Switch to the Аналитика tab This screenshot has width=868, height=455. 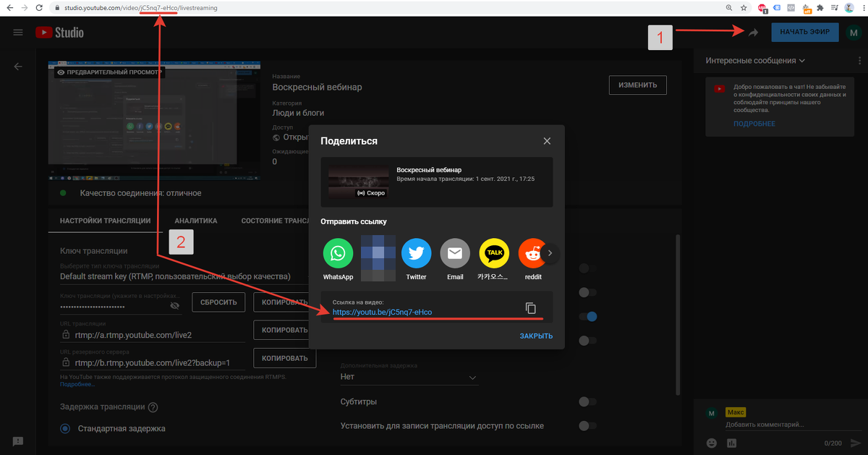[x=195, y=221]
